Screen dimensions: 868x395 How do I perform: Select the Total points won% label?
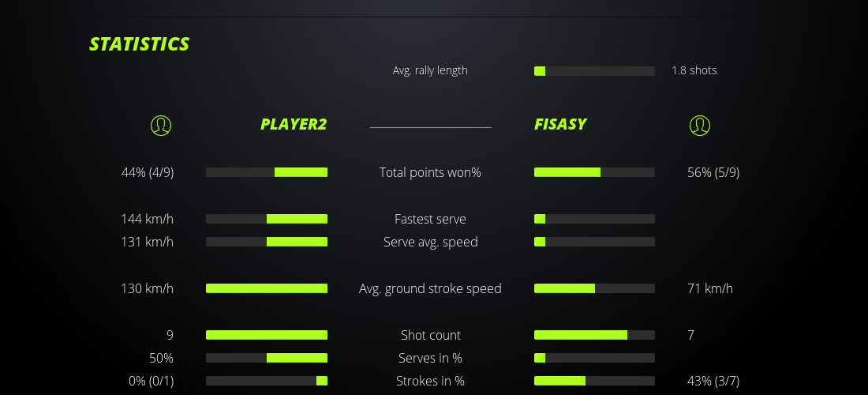430,172
